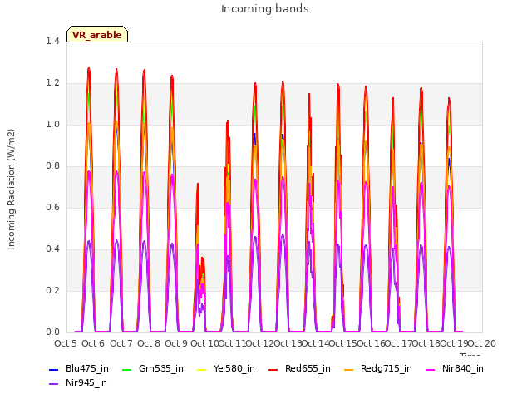532x399 pixels.
Task: Click the 0.2 y-axis tick label
Action: click(x=52, y=291)
